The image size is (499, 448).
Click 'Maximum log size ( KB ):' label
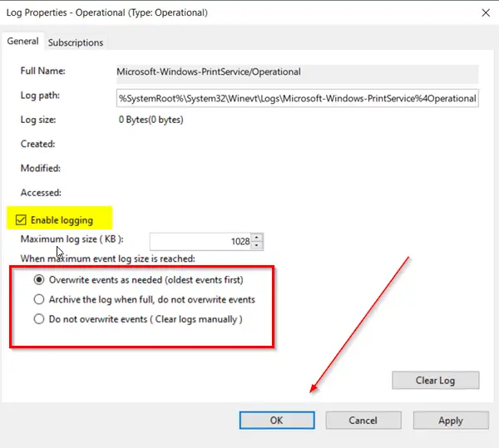[x=72, y=239]
